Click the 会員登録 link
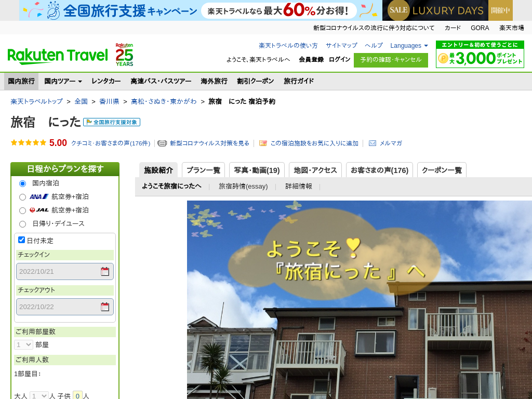This screenshot has width=532, height=399. (x=311, y=59)
